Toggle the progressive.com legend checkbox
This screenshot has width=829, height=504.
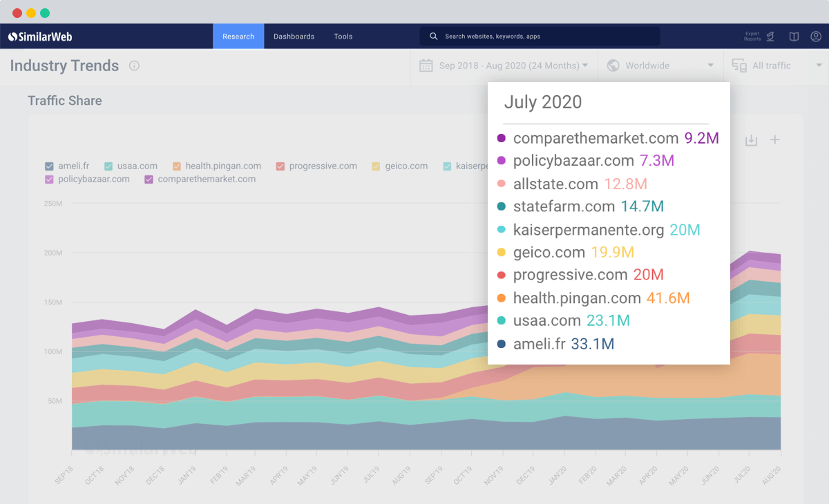click(280, 166)
